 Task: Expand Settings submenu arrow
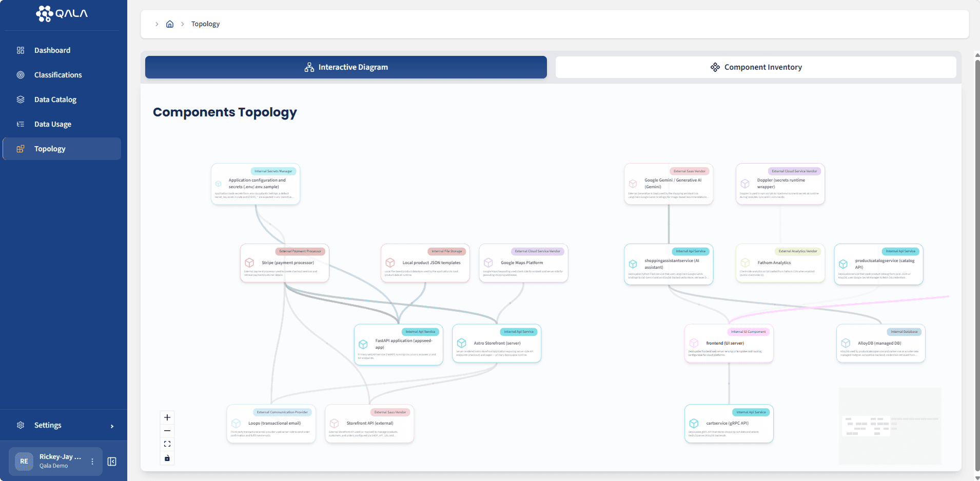[x=112, y=426]
